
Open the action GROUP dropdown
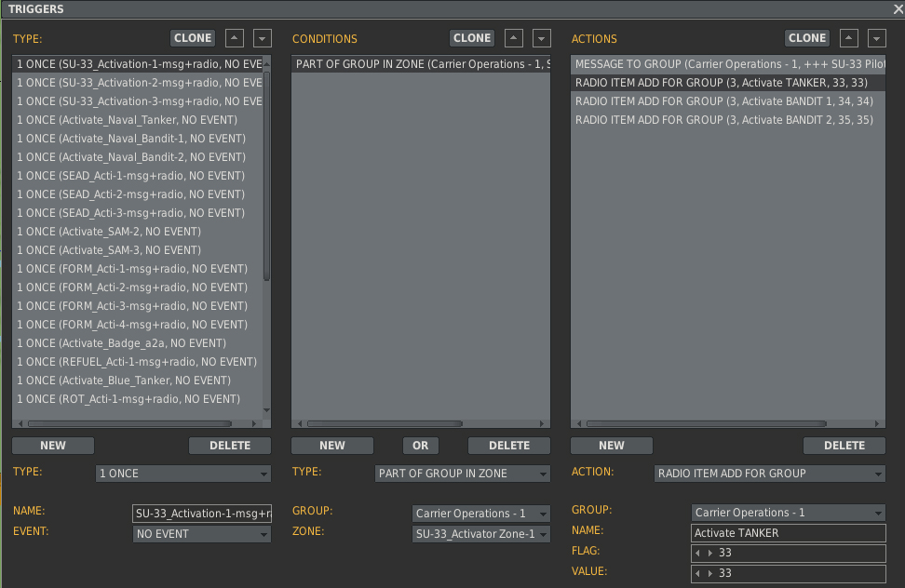pyautogui.click(x=788, y=513)
